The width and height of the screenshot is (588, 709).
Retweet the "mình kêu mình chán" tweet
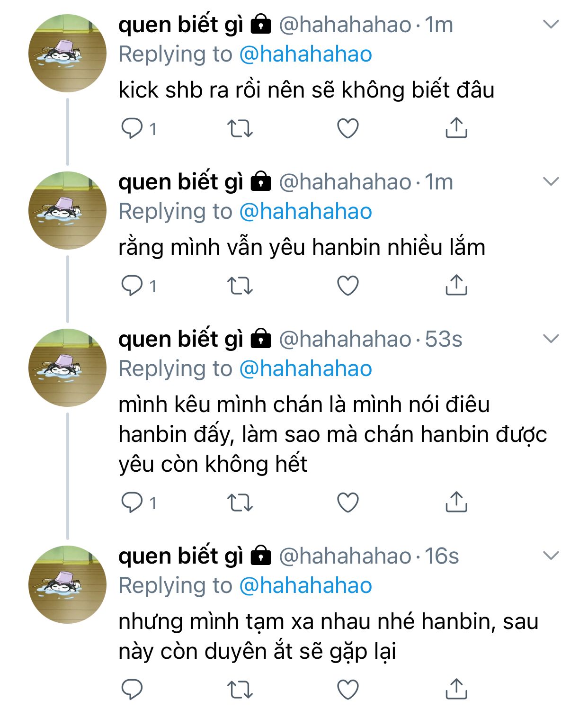coord(240,503)
